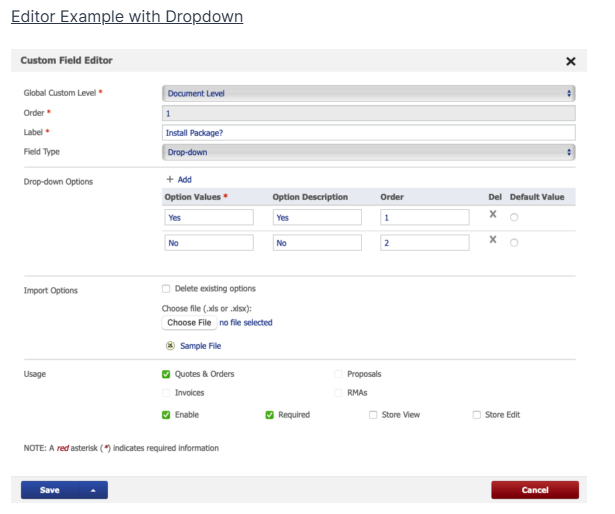Expand the Save button arrow menu
Image resolution: width=615 pixels, height=514 pixels.
[93, 490]
